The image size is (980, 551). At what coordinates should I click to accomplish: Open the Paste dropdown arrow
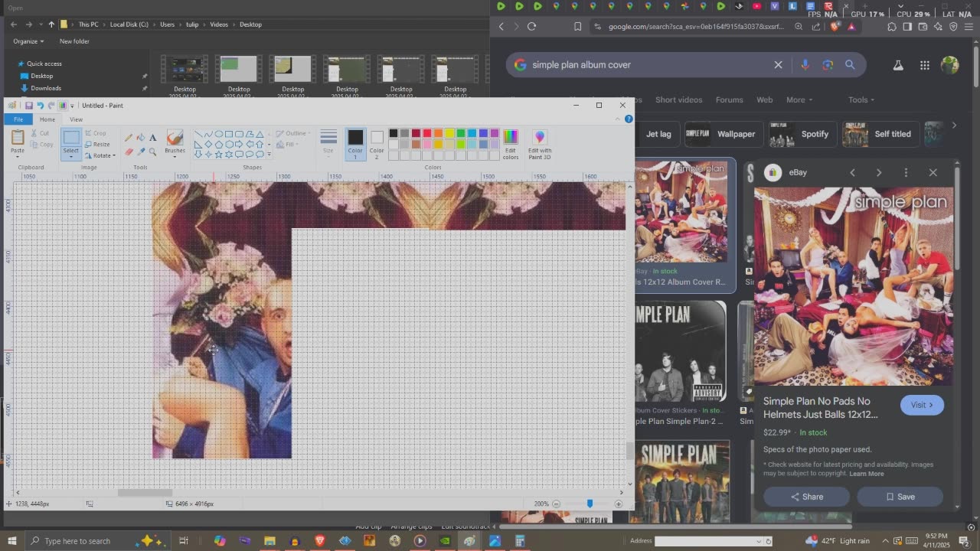18,156
